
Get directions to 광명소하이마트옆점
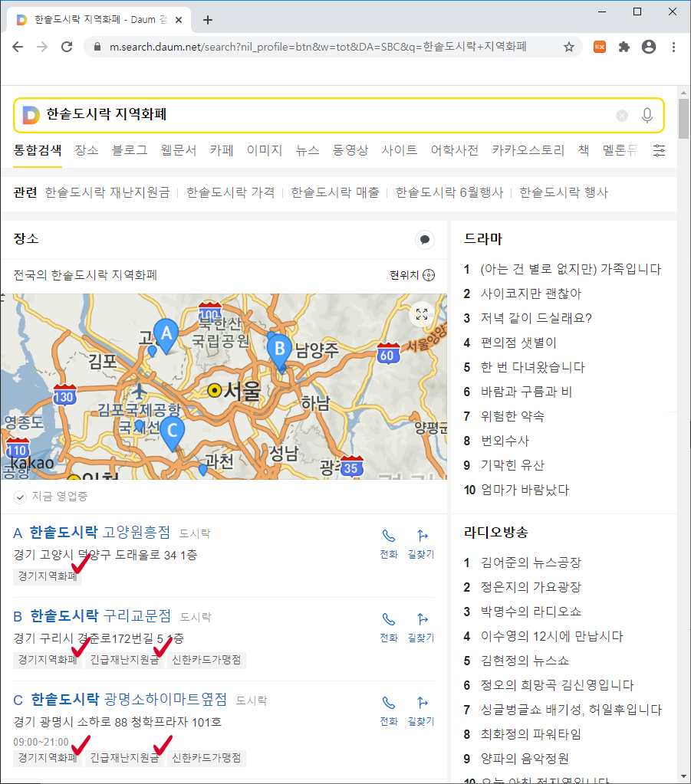click(421, 710)
